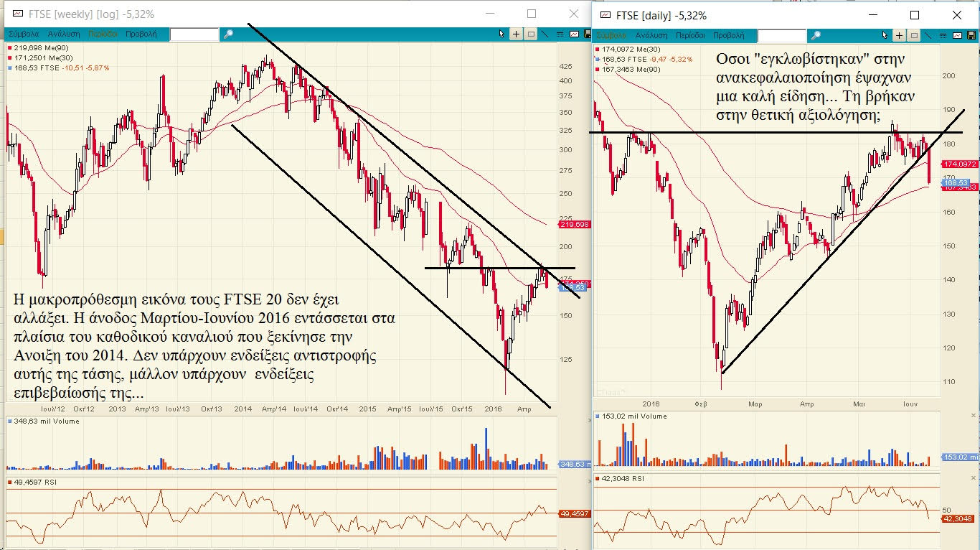Open Προβολή menu in daily chart

[729, 35]
